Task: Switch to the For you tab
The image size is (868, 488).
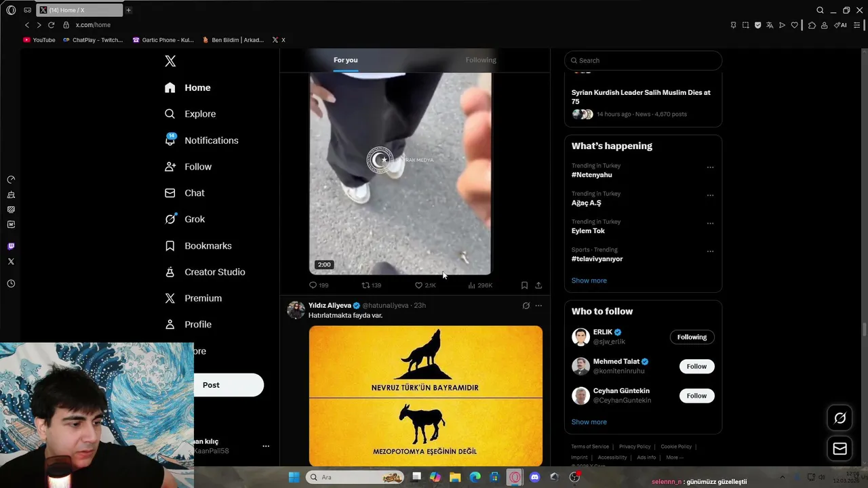Action: pos(346,60)
